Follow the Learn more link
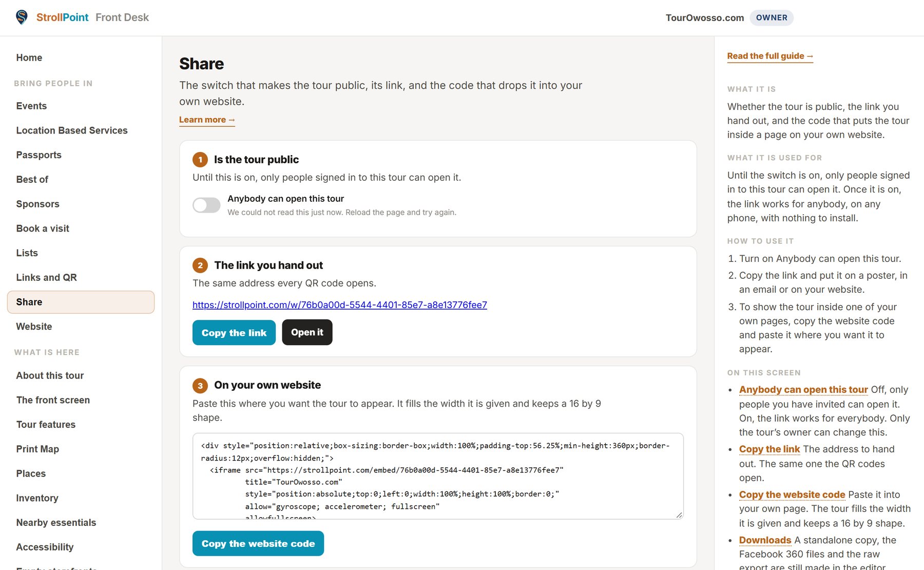The width and height of the screenshot is (924, 570). (x=207, y=120)
